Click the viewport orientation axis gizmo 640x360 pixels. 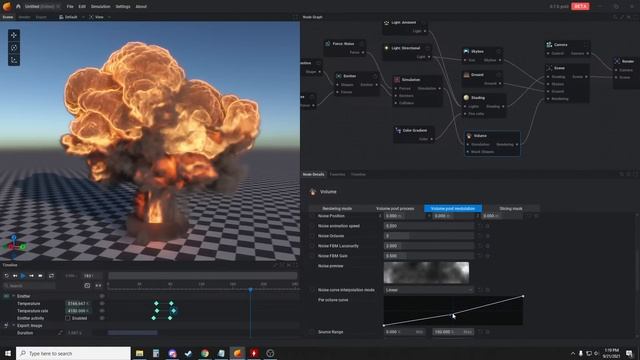(15, 245)
